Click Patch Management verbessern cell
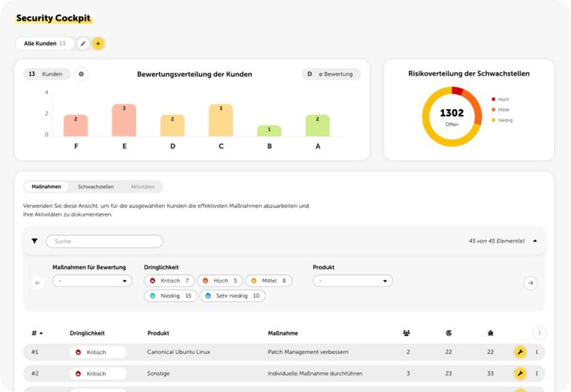The height and width of the screenshot is (392, 571). tap(308, 352)
